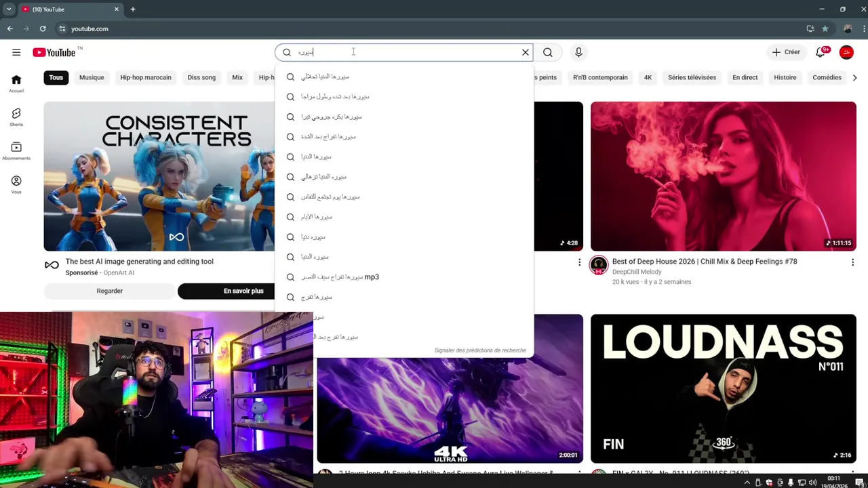Open a new browser tab
The width and height of the screenshot is (868, 488).
pyautogui.click(x=133, y=9)
